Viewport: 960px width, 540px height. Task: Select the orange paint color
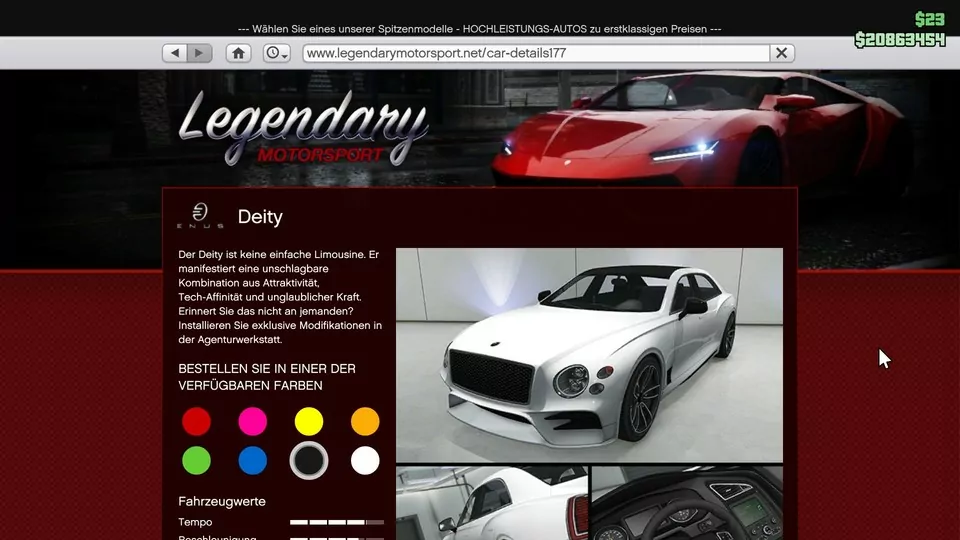(x=365, y=421)
